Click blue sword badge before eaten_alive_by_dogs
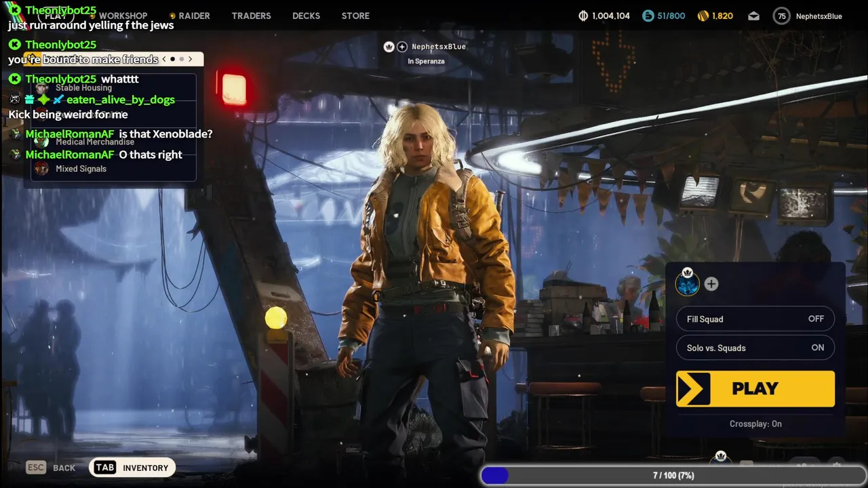The width and height of the screenshot is (868, 488). [x=58, y=100]
